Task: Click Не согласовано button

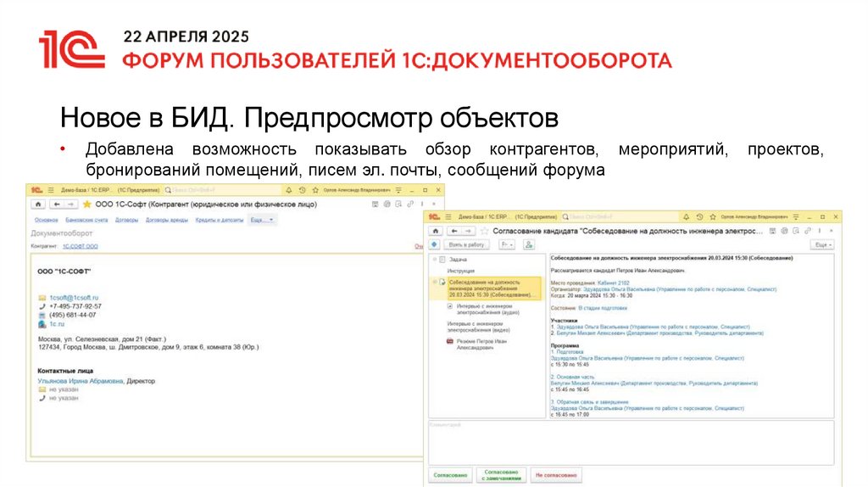Action: coord(556,475)
